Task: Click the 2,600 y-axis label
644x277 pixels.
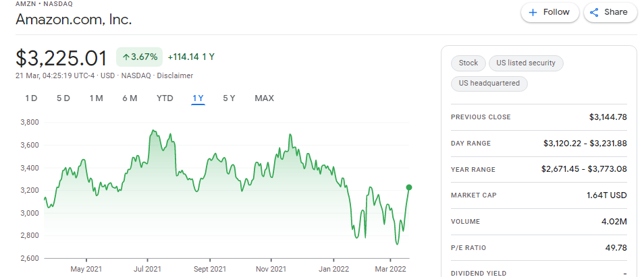Action: coord(29,259)
